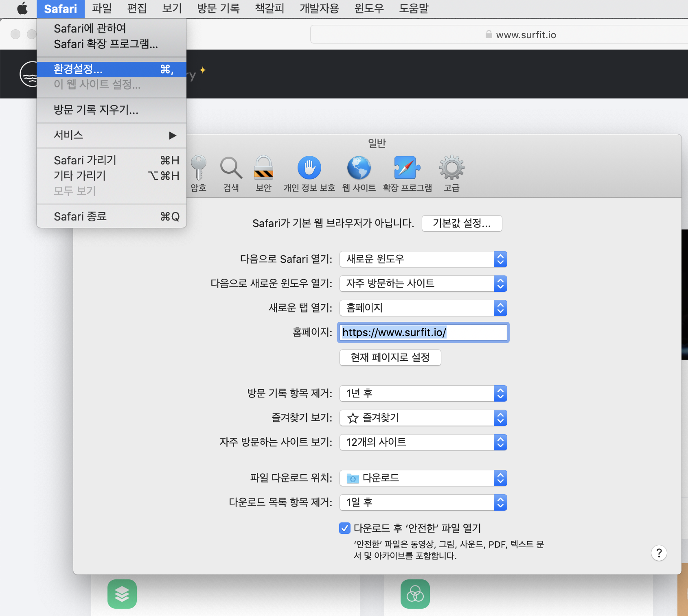Open the '자주 방문하는 사이트 보기' dropdown

(423, 442)
